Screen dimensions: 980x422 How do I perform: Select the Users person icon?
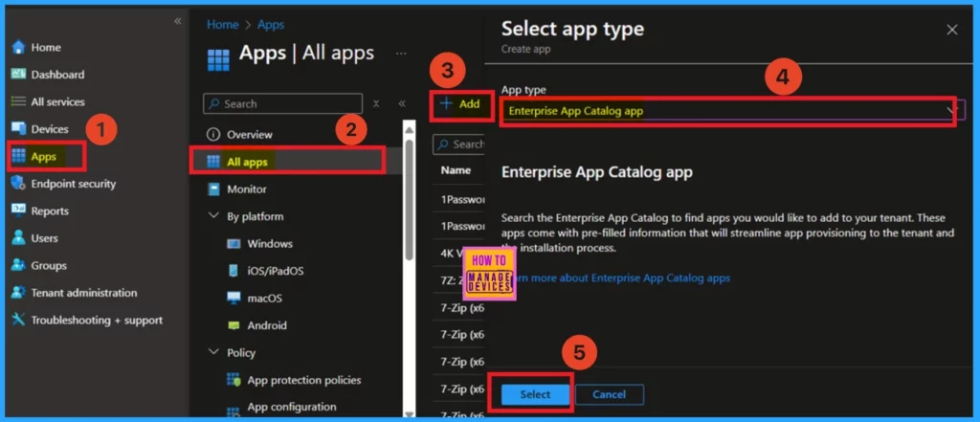coord(18,238)
